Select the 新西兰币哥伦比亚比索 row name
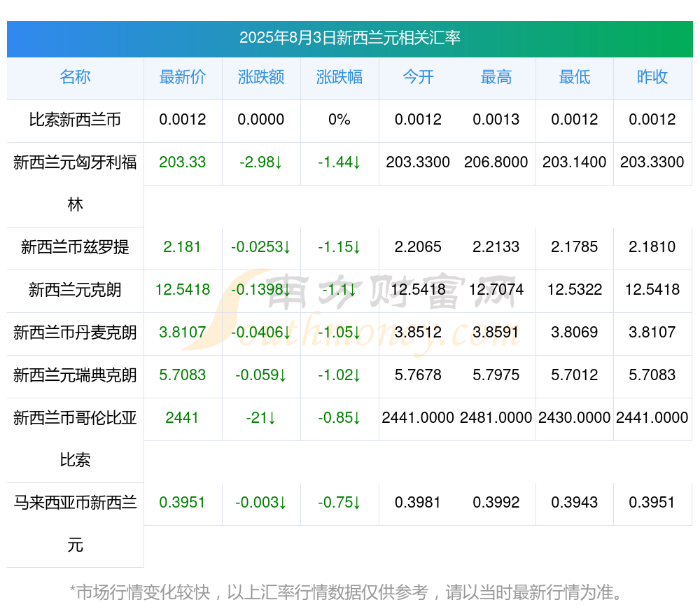700x614 pixels. tap(75, 439)
